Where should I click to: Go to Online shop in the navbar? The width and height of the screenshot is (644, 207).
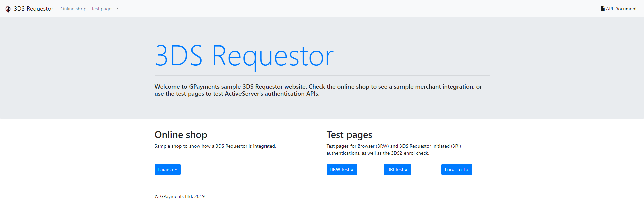coord(73,9)
